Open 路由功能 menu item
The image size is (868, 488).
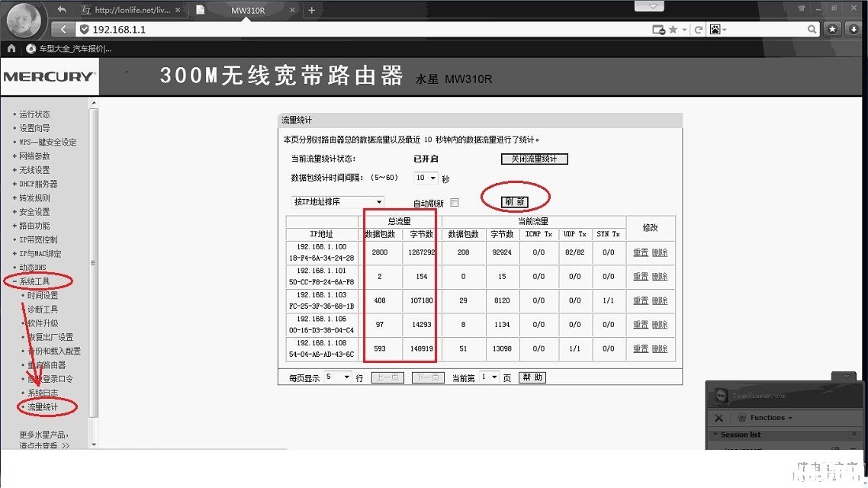(x=34, y=226)
